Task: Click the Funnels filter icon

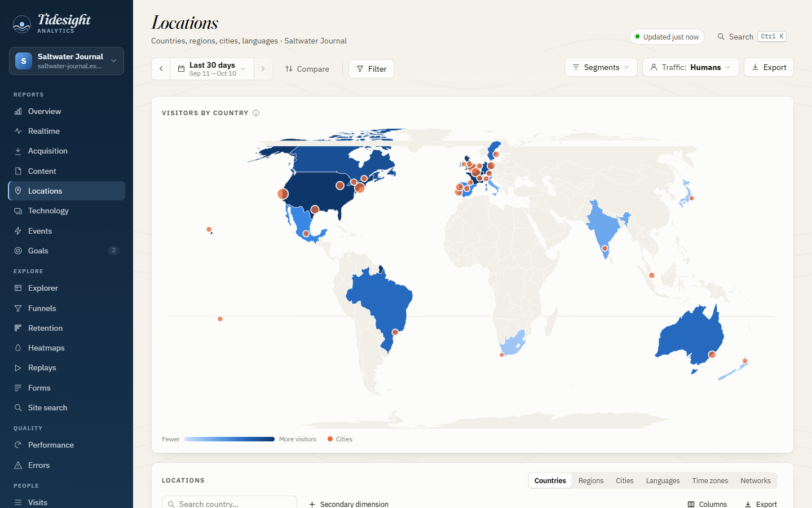Action: point(18,308)
